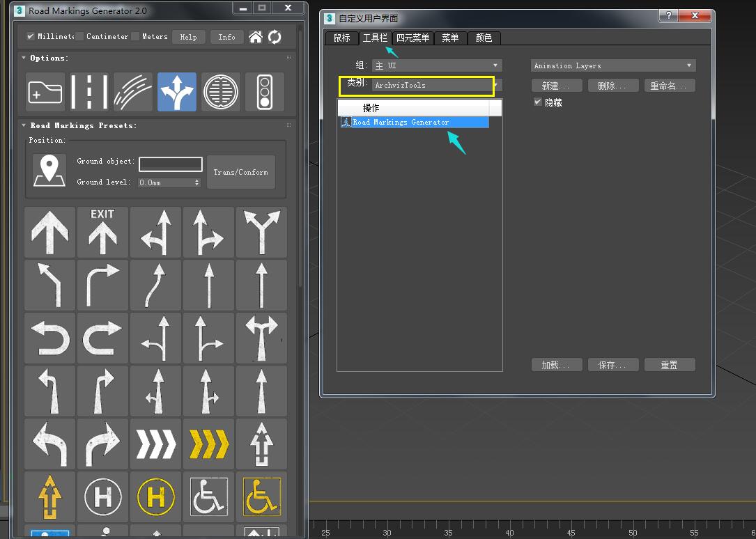Viewport: 756px width, 539px height.
Task: Open the 颜色 tab
Action: click(x=484, y=38)
